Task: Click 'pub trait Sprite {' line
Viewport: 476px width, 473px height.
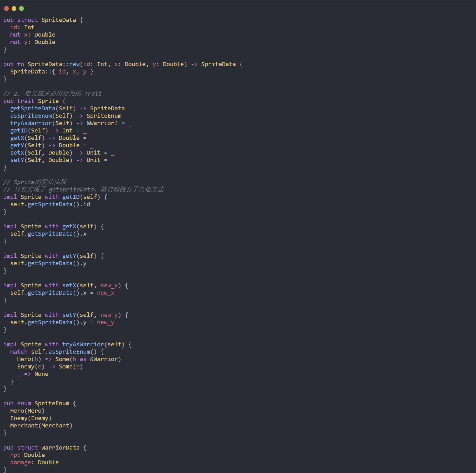Action: [x=34, y=101]
